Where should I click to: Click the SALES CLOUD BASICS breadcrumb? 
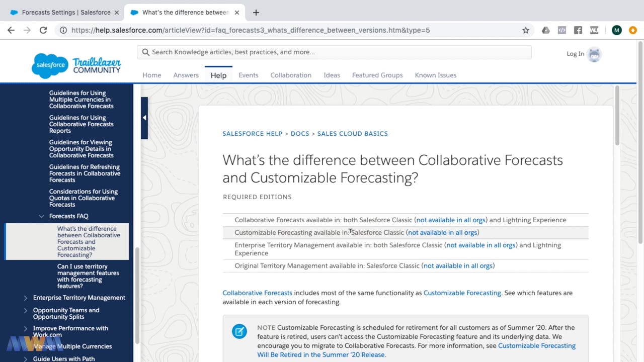(x=353, y=134)
